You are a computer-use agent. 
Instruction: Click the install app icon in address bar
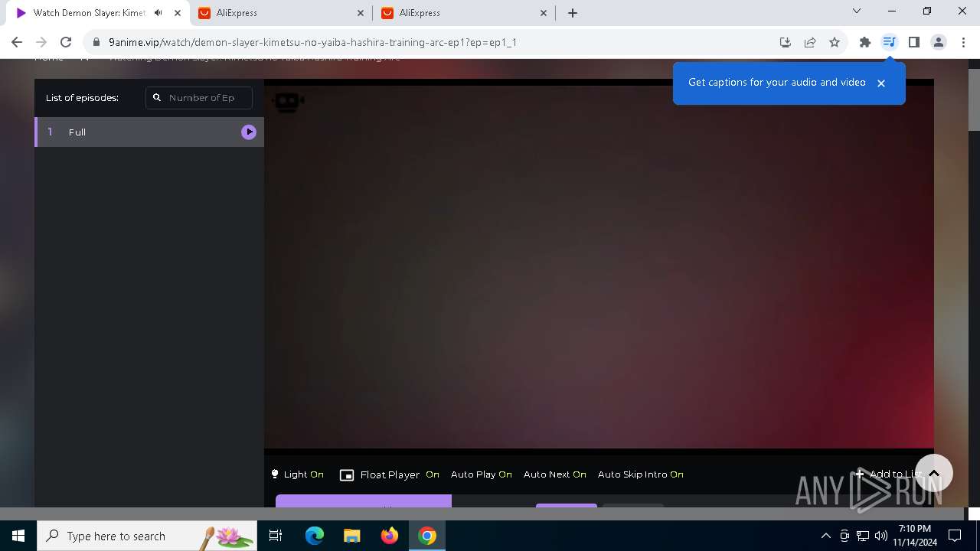point(785,42)
